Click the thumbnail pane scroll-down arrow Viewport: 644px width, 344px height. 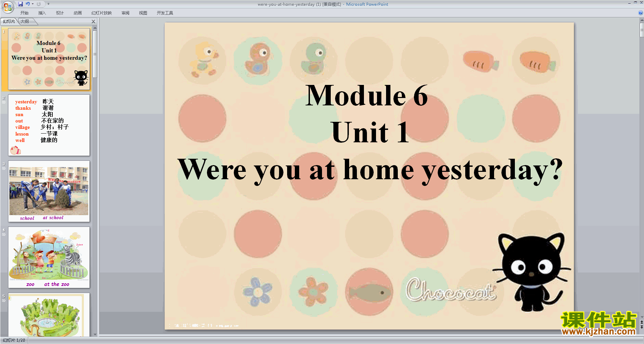point(95,334)
